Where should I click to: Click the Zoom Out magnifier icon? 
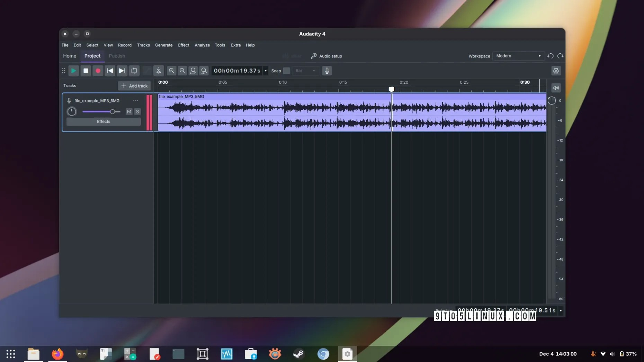pos(182,71)
